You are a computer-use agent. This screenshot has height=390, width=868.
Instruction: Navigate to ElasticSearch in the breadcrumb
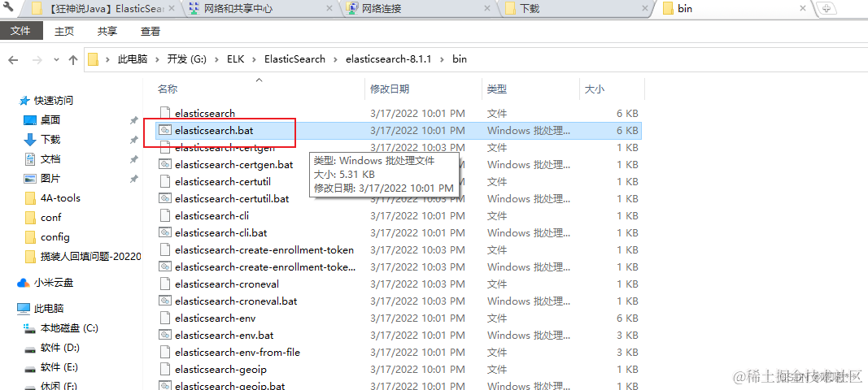click(x=295, y=59)
